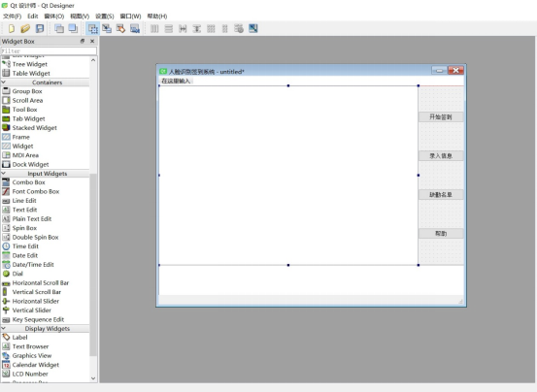Image resolution: width=537 pixels, height=392 pixels.
Task: Open the 文件(F) menu
Action: (x=13, y=16)
